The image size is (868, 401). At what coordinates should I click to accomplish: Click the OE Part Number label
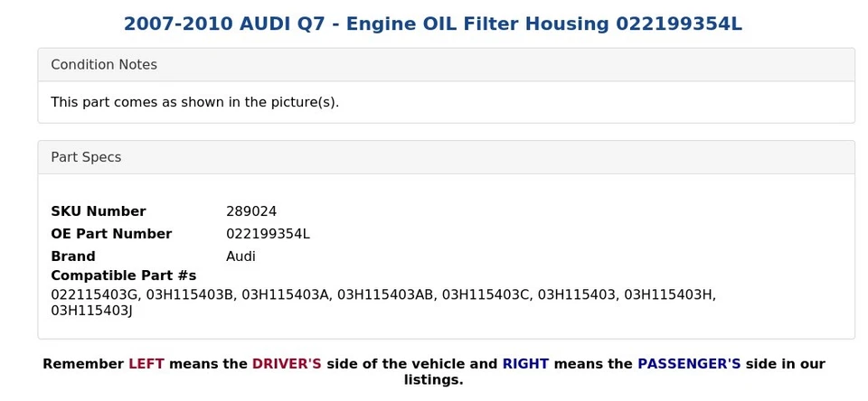click(x=111, y=234)
